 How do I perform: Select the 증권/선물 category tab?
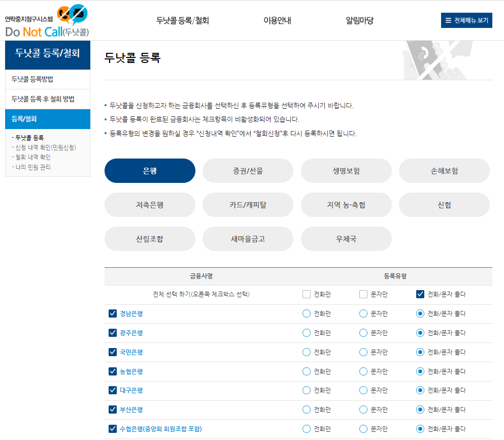pyautogui.click(x=248, y=171)
